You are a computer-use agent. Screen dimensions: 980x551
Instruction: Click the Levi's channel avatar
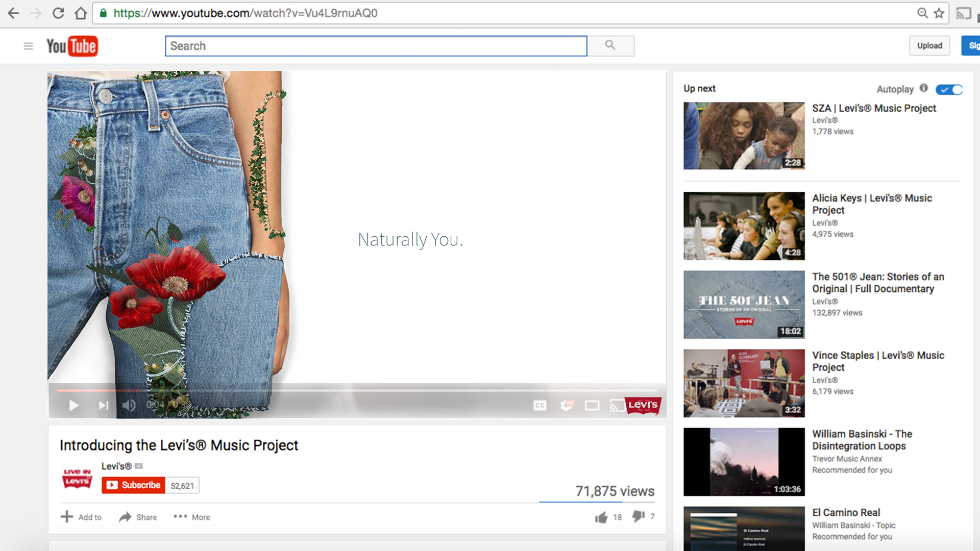77,479
